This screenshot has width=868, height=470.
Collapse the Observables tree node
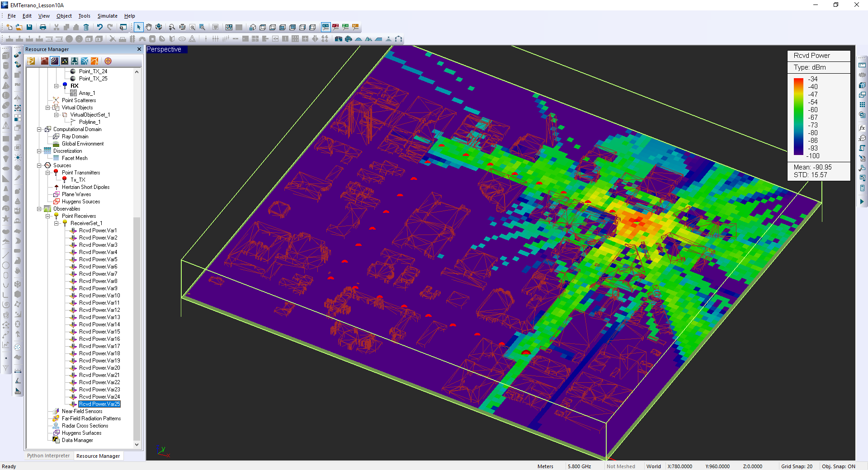click(39, 209)
